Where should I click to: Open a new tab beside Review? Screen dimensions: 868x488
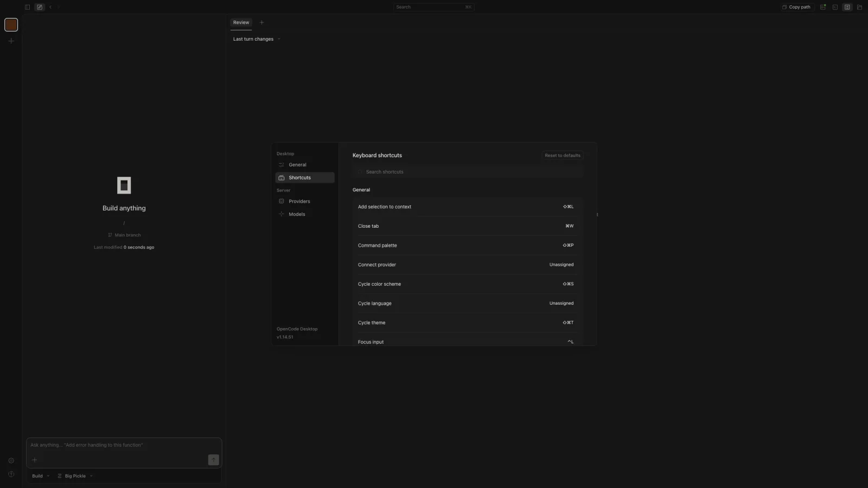pyautogui.click(x=261, y=22)
